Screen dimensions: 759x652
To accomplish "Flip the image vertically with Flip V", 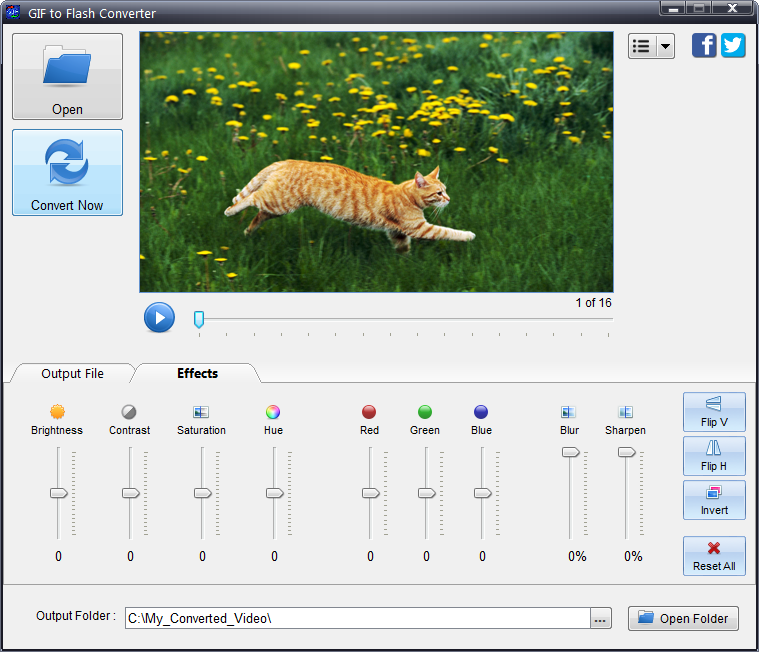I will [714, 412].
